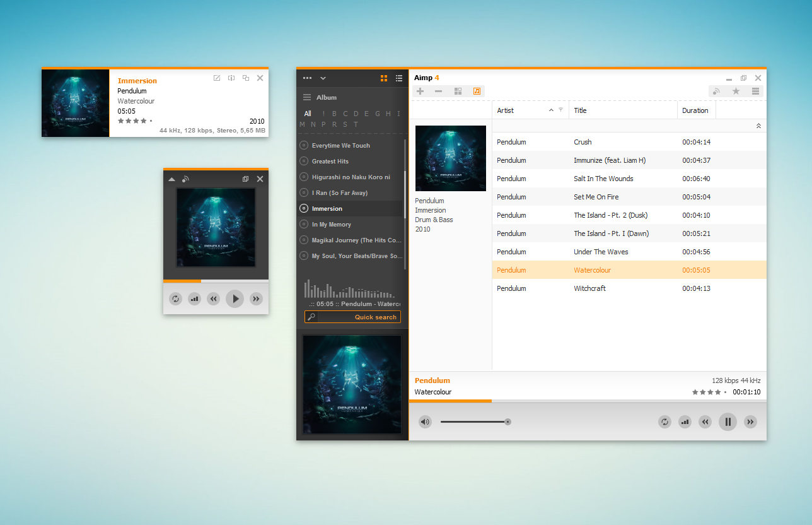Mute with the main player speaker icon
This screenshot has width=812, height=525.
point(425,422)
